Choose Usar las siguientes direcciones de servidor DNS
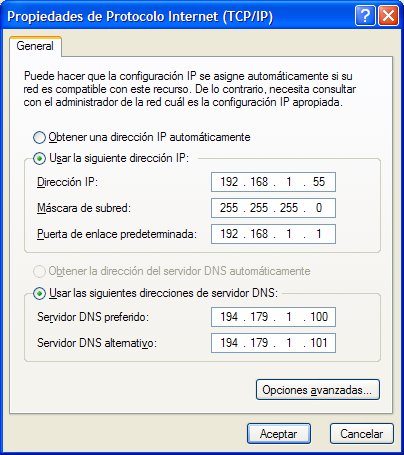This screenshot has width=404, height=455. coord(39,293)
